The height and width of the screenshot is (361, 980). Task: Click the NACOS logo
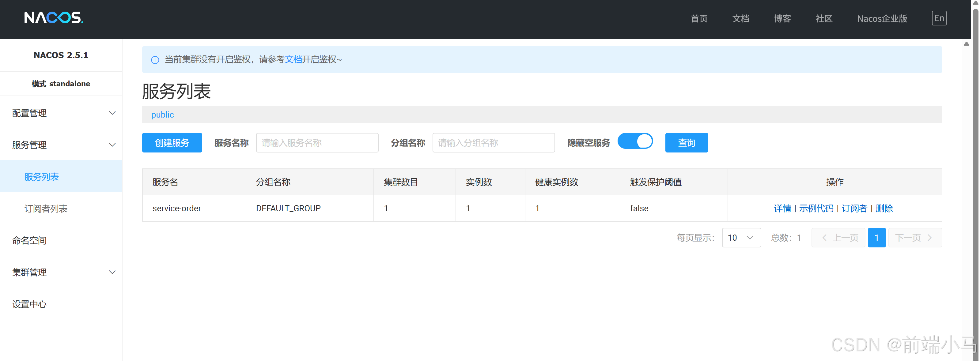54,17
